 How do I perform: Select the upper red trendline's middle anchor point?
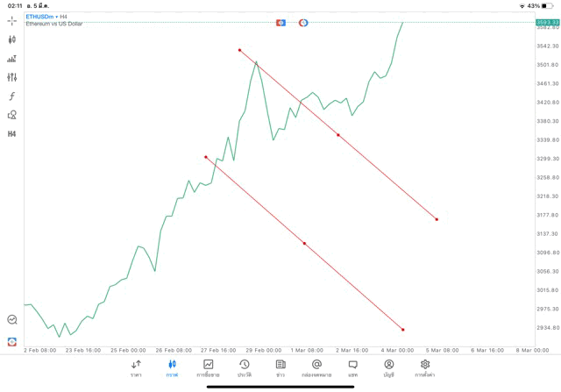(x=337, y=135)
